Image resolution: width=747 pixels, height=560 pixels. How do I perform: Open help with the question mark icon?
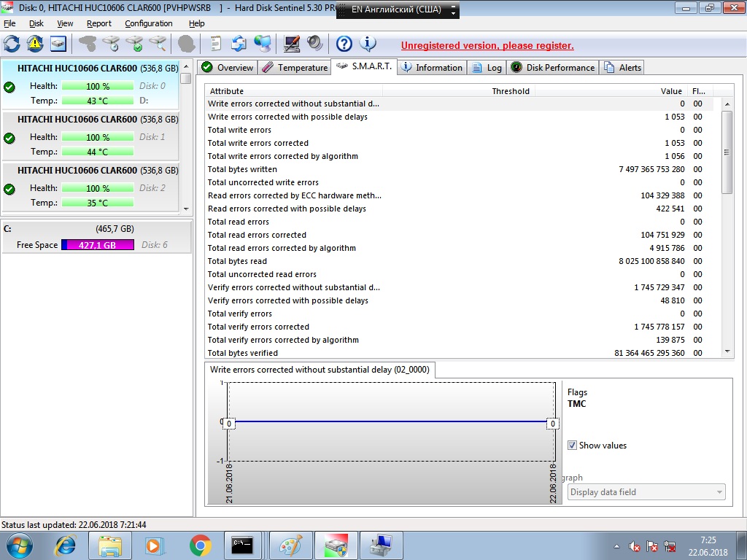[x=344, y=44]
